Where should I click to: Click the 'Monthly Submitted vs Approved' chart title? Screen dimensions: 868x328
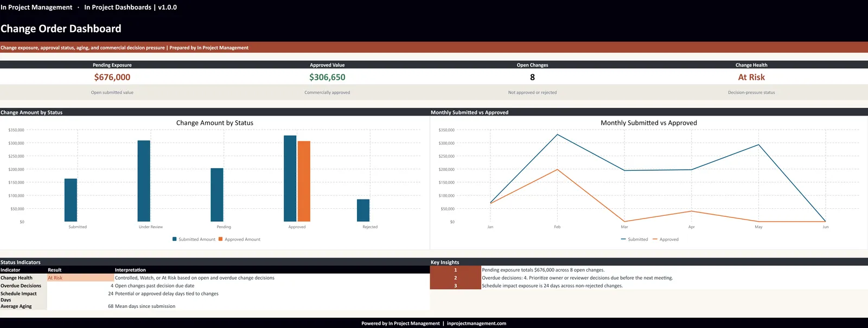(649, 123)
